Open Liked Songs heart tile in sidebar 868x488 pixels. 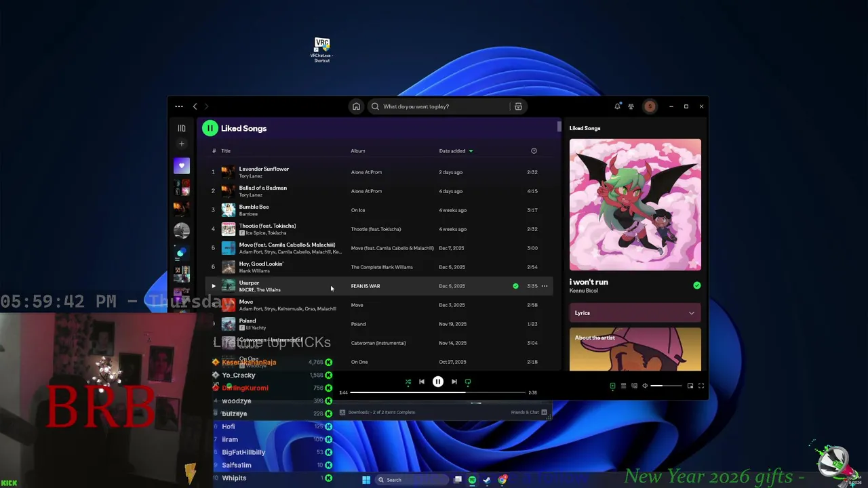[181, 165]
